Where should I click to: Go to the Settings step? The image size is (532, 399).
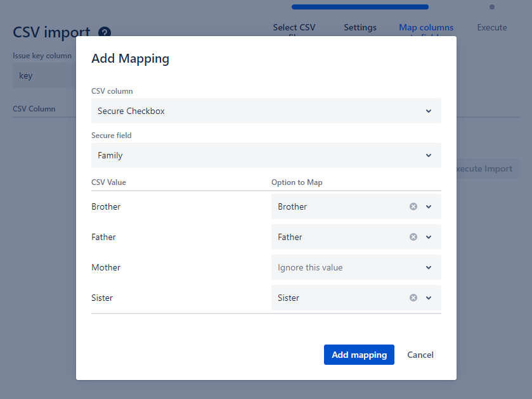(x=360, y=27)
